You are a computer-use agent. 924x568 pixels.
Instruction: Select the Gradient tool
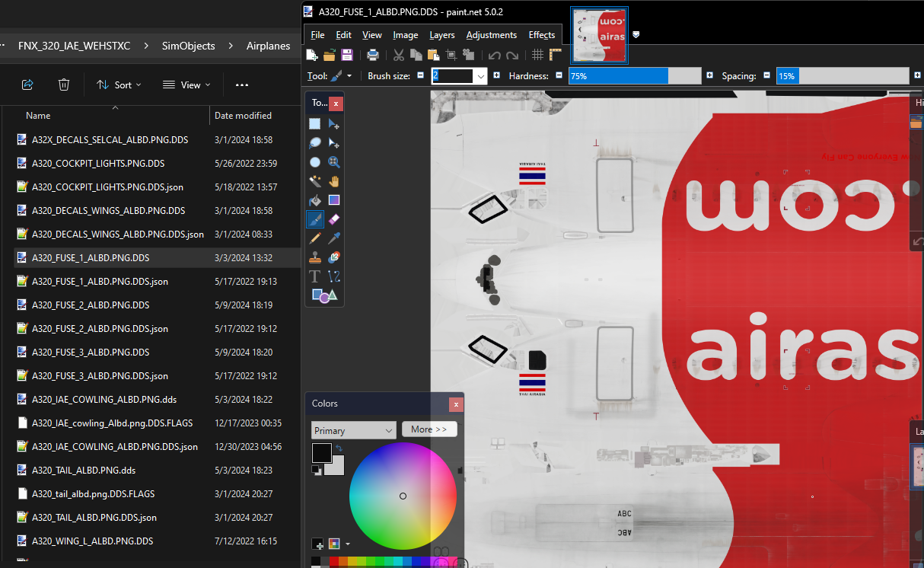pos(333,200)
